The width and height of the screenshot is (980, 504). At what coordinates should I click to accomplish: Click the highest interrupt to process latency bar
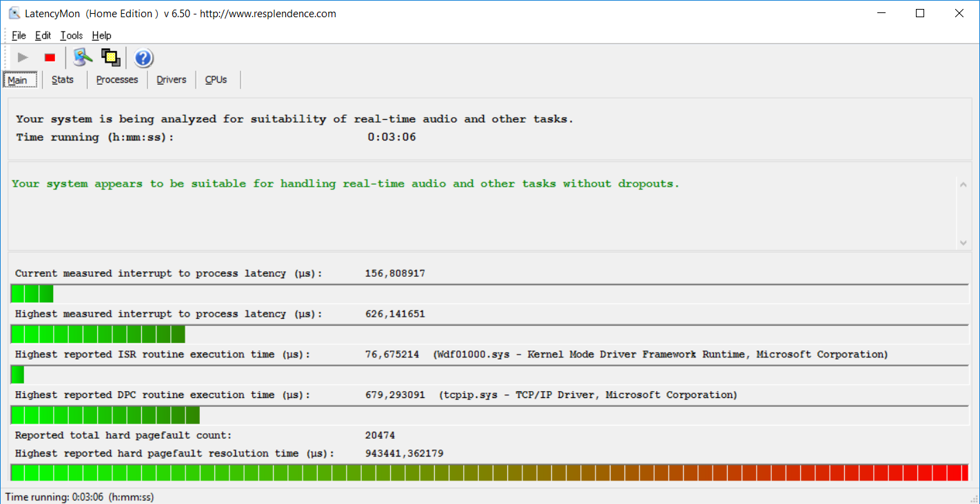click(x=490, y=334)
